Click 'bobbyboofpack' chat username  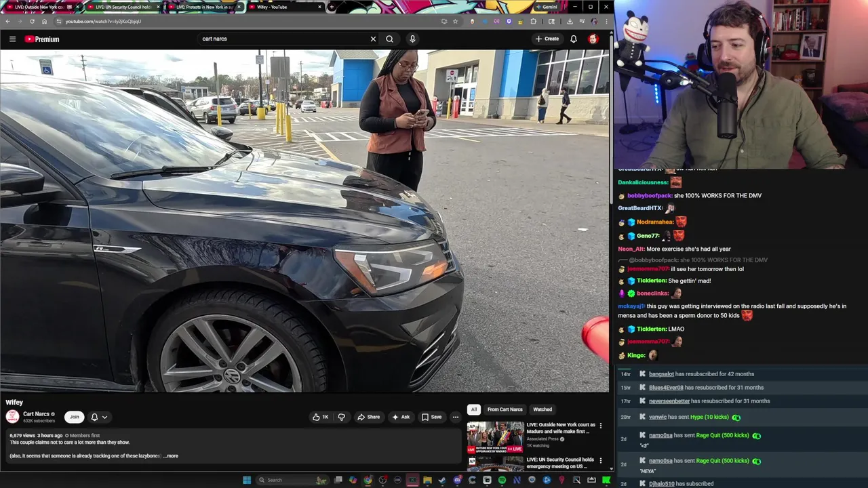click(x=650, y=196)
